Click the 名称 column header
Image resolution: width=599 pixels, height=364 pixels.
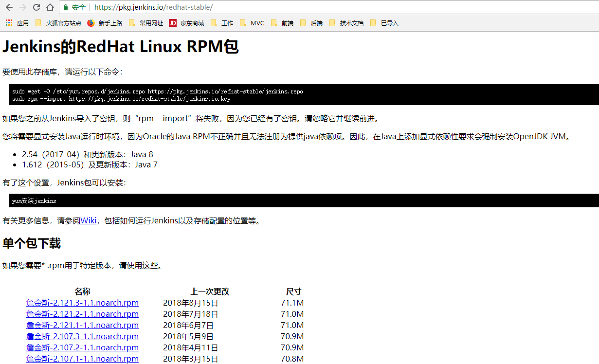click(x=82, y=291)
